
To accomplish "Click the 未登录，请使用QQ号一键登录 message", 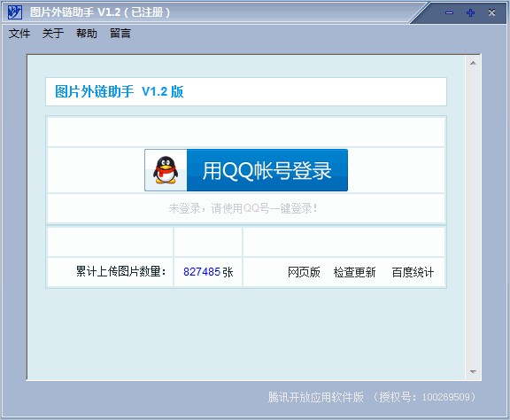I will point(243,208).
